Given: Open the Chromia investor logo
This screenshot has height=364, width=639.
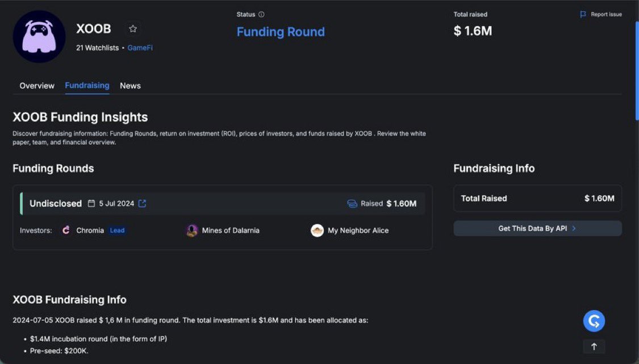Looking at the screenshot, I should click(66, 231).
